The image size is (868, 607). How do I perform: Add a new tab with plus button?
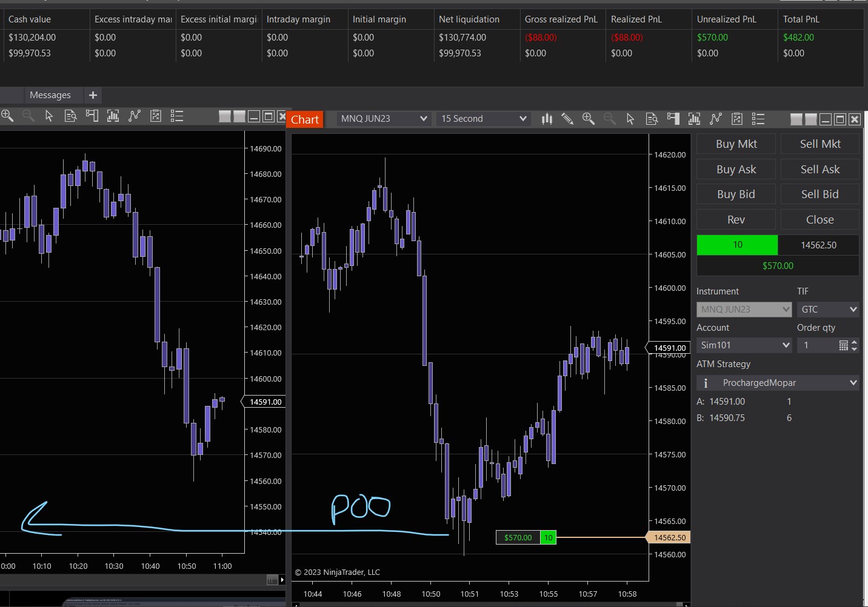coord(93,95)
